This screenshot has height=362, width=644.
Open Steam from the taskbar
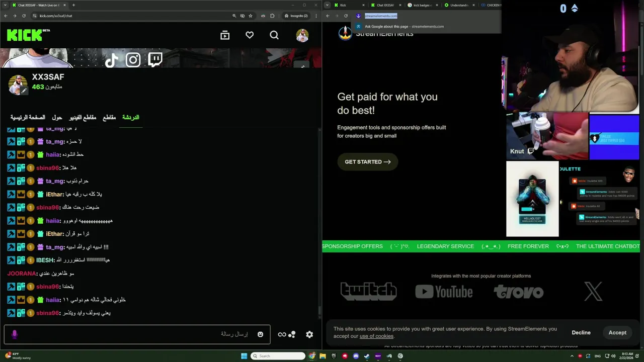pyautogui.click(x=367, y=356)
